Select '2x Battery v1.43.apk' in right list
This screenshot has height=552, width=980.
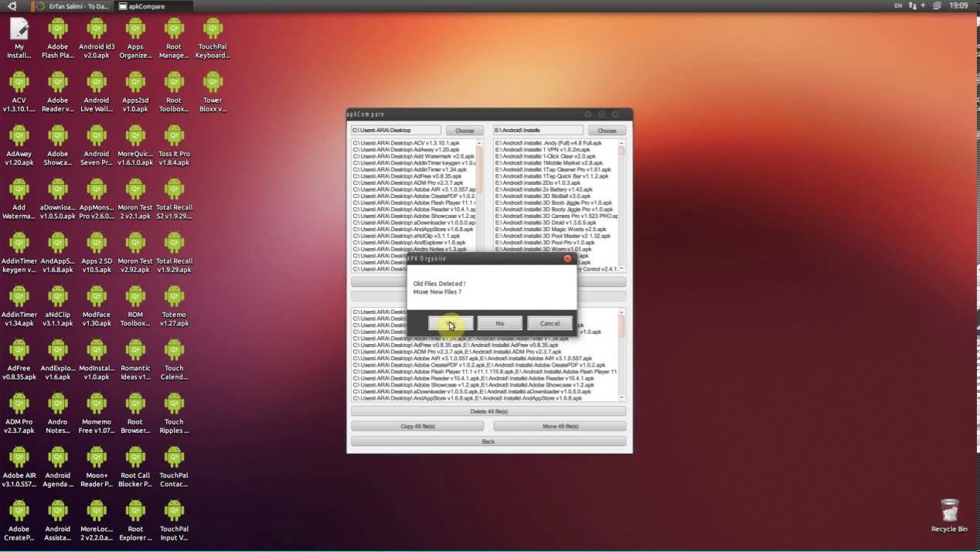click(x=544, y=189)
